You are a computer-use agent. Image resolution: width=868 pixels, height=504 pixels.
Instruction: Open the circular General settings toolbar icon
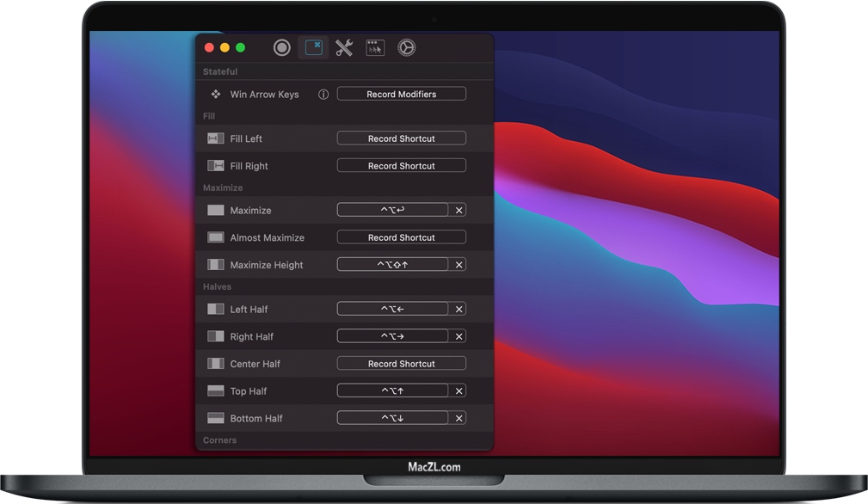(283, 47)
